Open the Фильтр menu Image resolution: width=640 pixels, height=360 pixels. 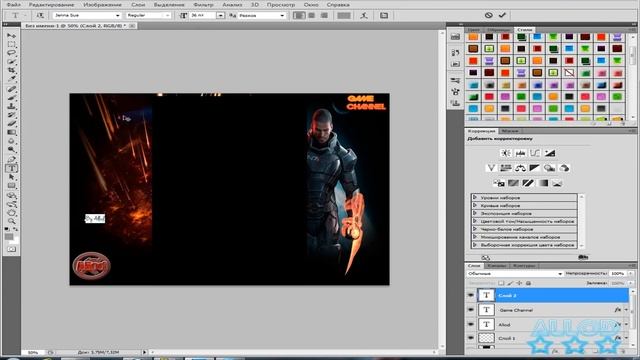click(203, 4)
